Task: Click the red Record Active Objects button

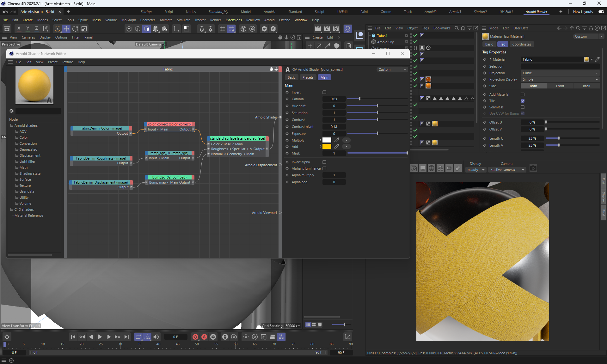Action: click(x=195, y=337)
